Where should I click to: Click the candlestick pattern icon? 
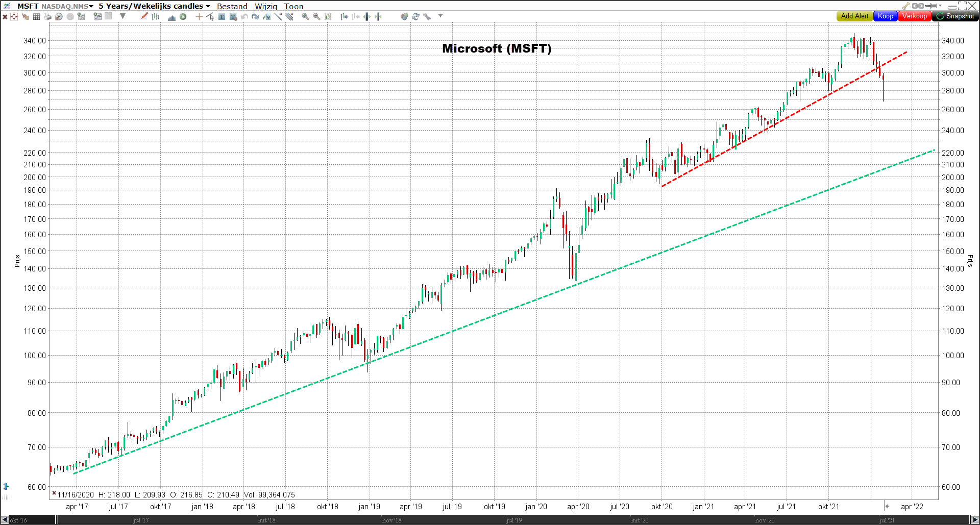266,16
